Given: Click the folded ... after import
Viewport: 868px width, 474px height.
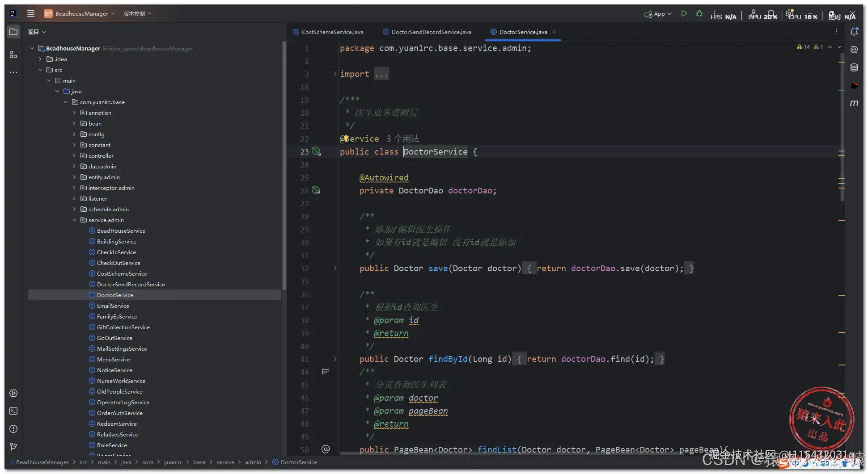Looking at the screenshot, I should click(x=381, y=74).
